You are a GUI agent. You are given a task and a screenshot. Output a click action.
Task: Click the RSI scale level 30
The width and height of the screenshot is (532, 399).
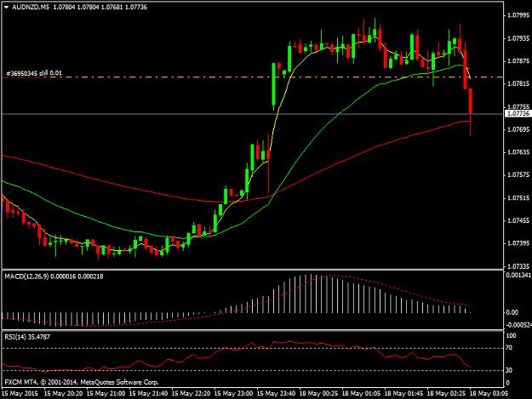[x=509, y=370]
